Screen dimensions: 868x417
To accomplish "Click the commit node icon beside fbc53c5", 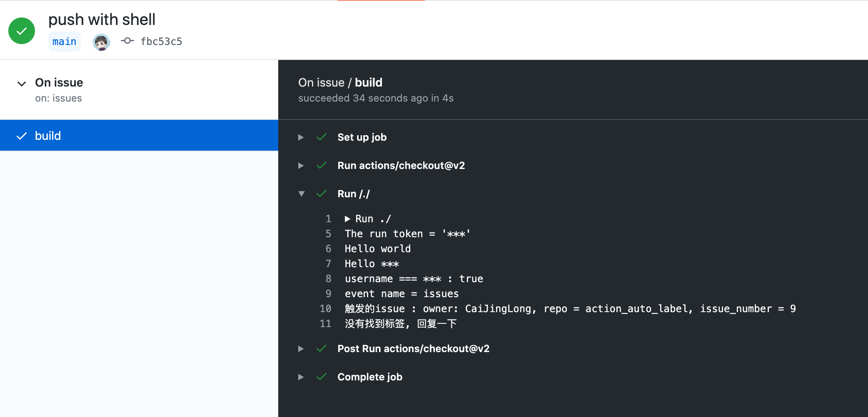I will [x=127, y=41].
